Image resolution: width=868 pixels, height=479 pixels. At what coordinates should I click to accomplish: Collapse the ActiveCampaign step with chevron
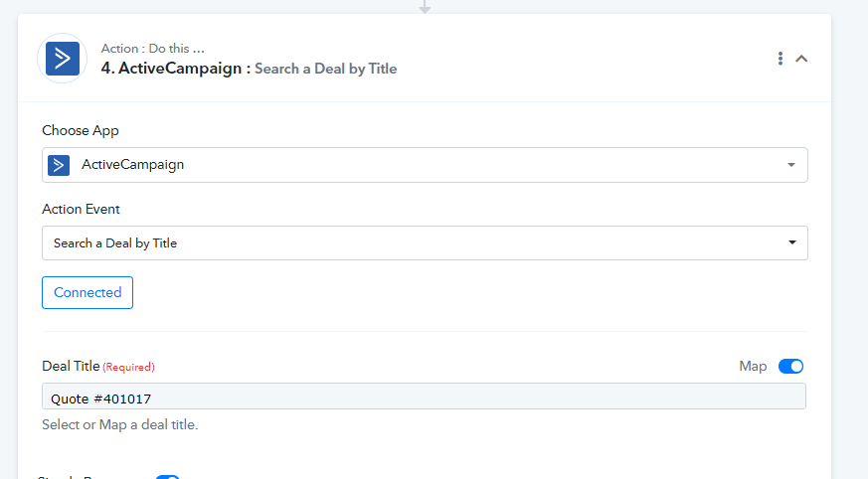pos(802,59)
